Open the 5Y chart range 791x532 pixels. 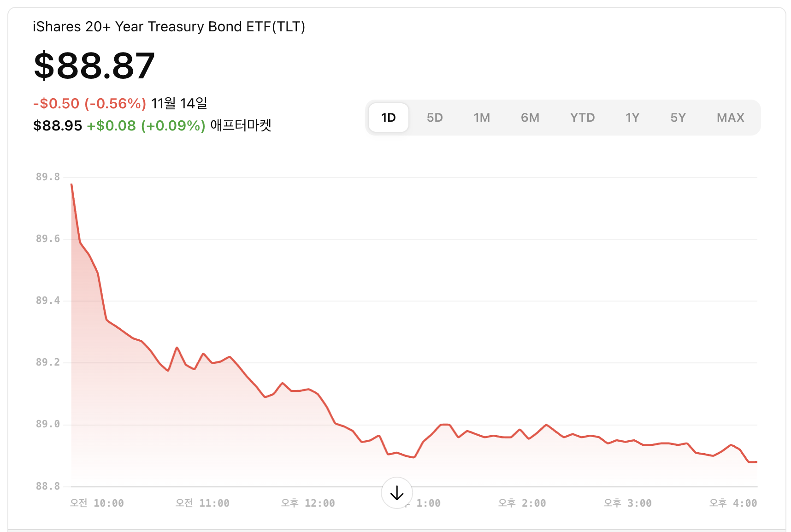pyautogui.click(x=678, y=118)
